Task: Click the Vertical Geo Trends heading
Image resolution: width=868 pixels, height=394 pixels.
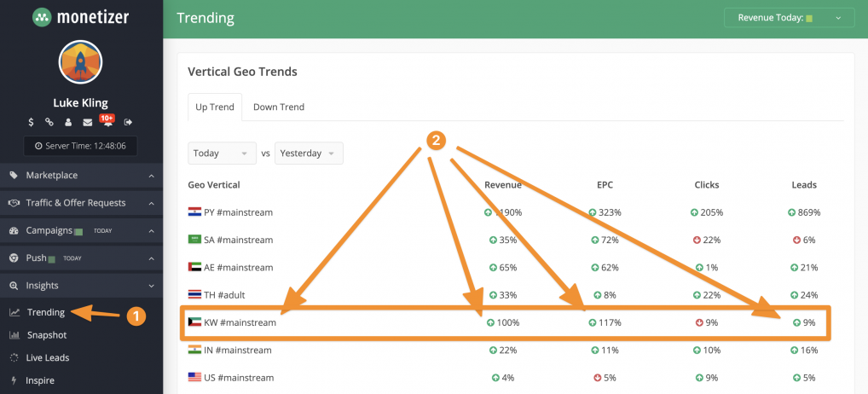Action: tap(242, 72)
